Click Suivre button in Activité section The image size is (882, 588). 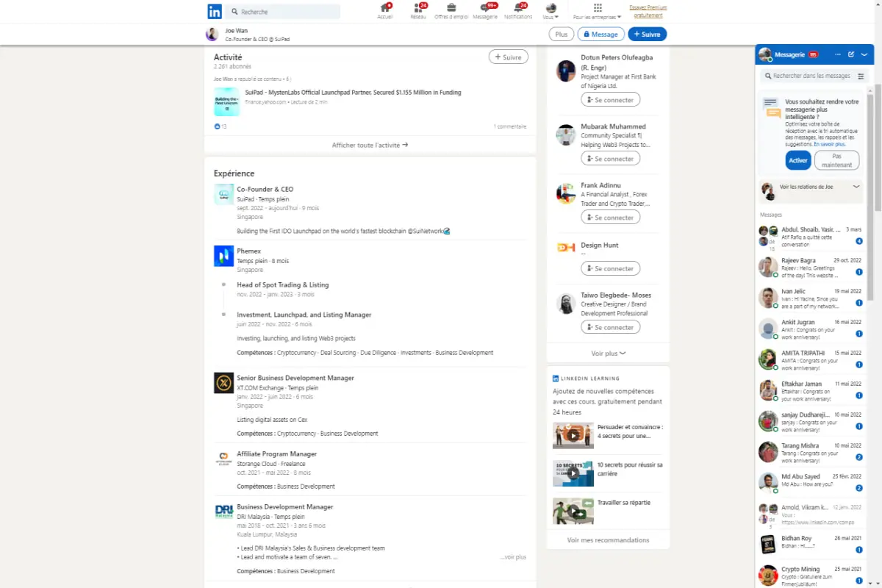click(x=508, y=57)
